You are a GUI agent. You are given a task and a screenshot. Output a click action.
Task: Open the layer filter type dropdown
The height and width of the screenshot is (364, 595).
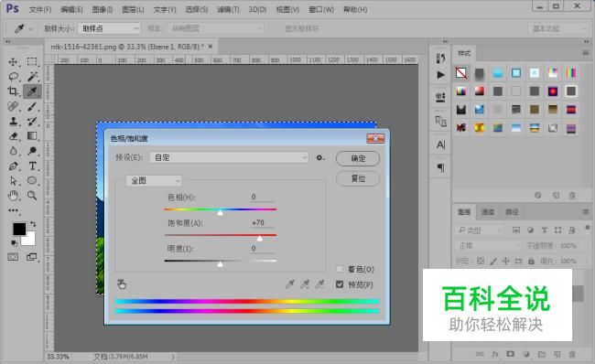480,230
